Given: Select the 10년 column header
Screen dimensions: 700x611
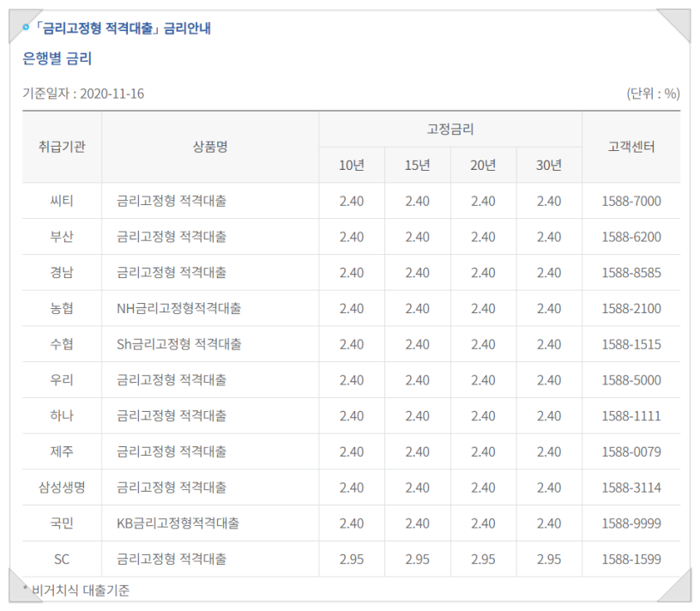Looking at the screenshot, I should [x=352, y=166].
